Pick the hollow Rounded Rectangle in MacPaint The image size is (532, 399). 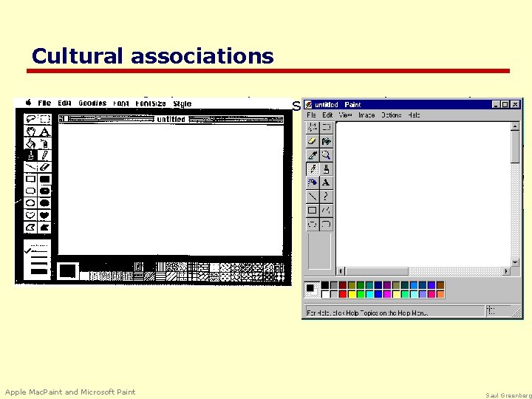point(31,191)
